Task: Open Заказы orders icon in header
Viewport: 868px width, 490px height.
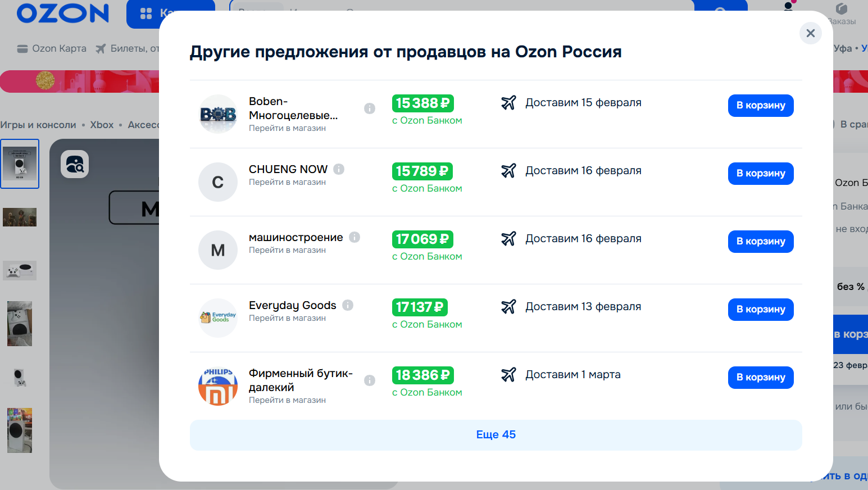Action: pyautogui.click(x=842, y=13)
